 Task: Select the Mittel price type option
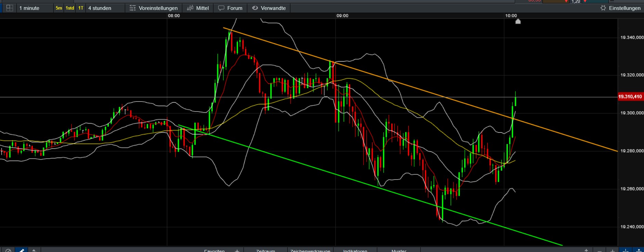(198, 8)
